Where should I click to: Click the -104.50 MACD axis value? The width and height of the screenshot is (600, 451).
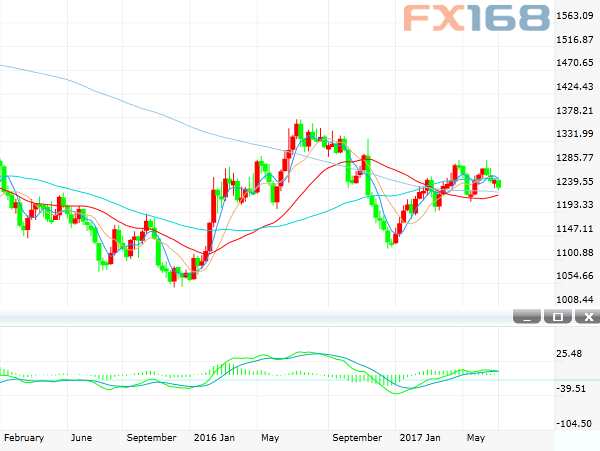point(574,424)
